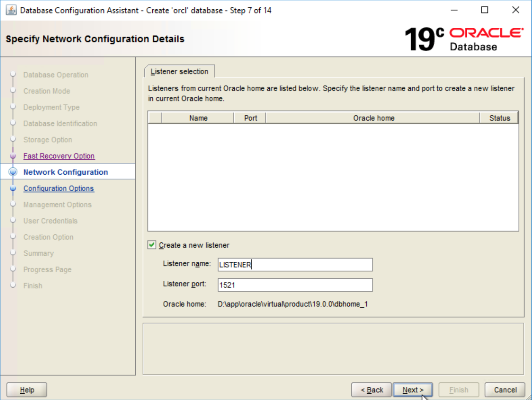Sort listeners by Name column header
532x400 pixels.
pyautogui.click(x=198, y=118)
